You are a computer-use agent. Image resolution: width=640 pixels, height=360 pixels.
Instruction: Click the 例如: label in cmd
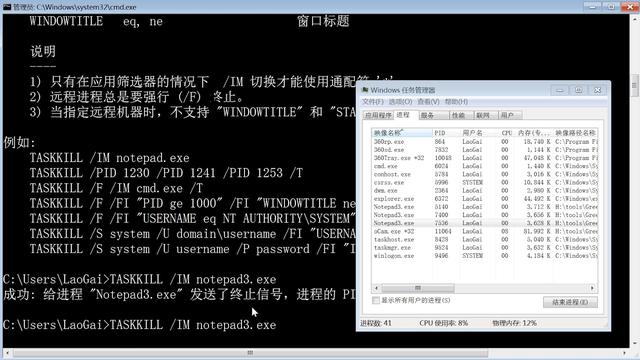point(20,142)
